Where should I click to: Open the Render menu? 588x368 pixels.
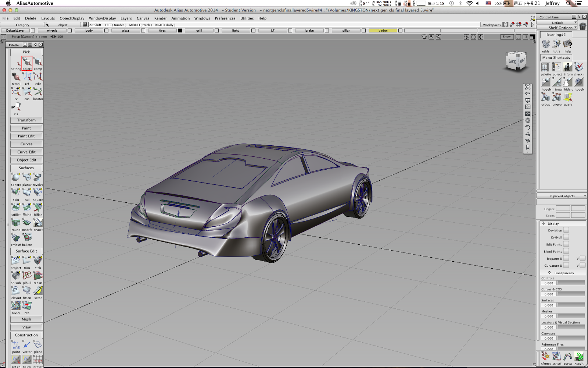coord(160,18)
